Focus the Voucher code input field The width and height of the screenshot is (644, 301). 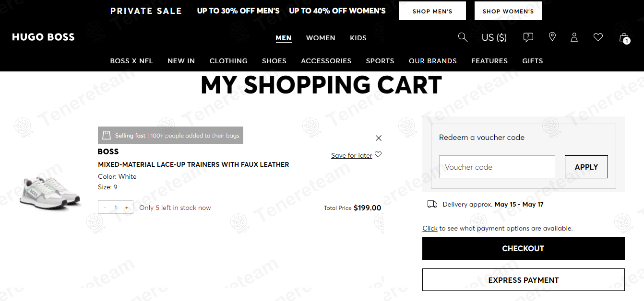(x=497, y=167)
